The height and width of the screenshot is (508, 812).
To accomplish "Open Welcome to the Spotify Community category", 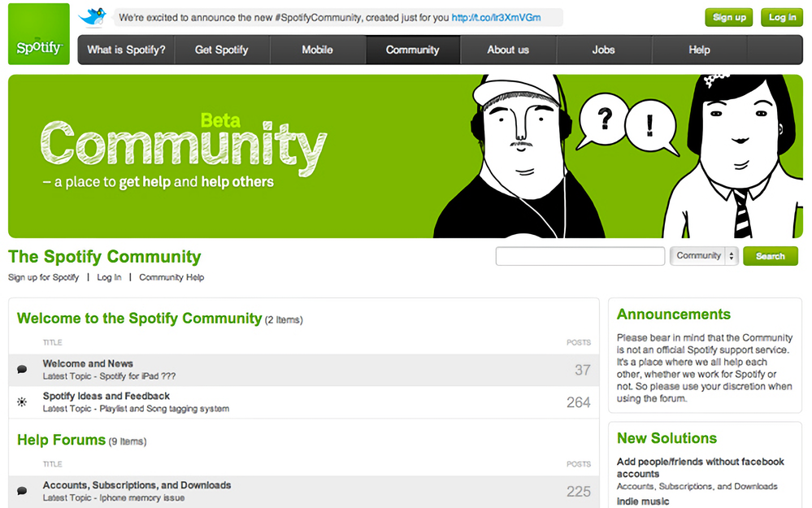I will [139, 318].
